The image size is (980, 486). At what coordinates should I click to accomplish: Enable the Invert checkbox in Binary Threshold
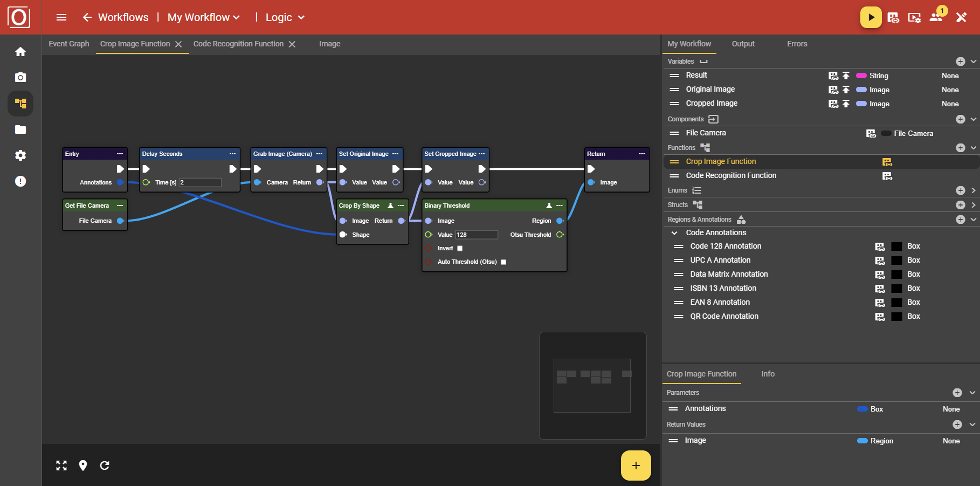click(x=460, y=249)
